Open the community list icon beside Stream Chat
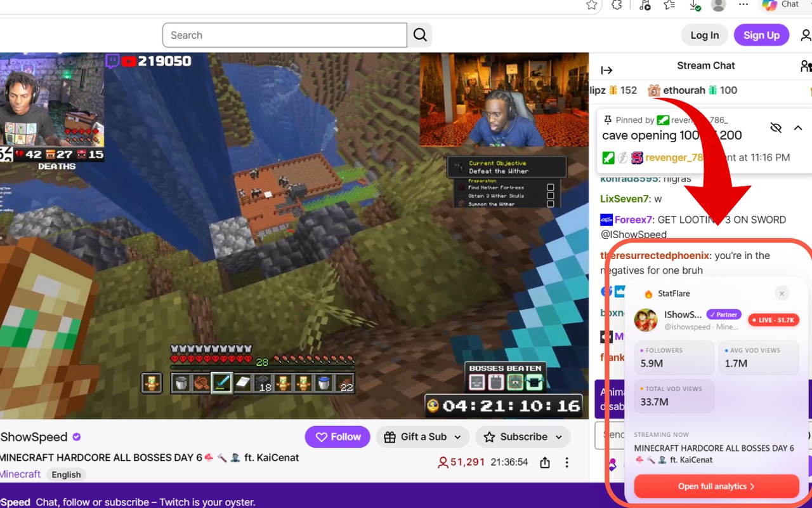This screenshot has width=812, height=508. [806, 66]
